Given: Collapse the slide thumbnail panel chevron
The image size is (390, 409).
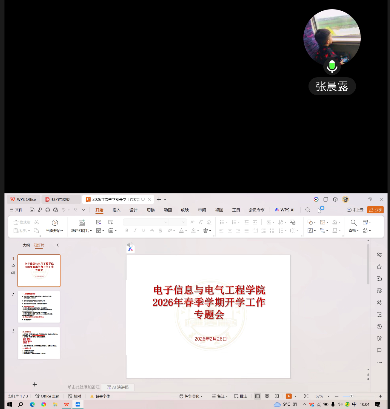Looking at the screenshot, I should point(58,245).
